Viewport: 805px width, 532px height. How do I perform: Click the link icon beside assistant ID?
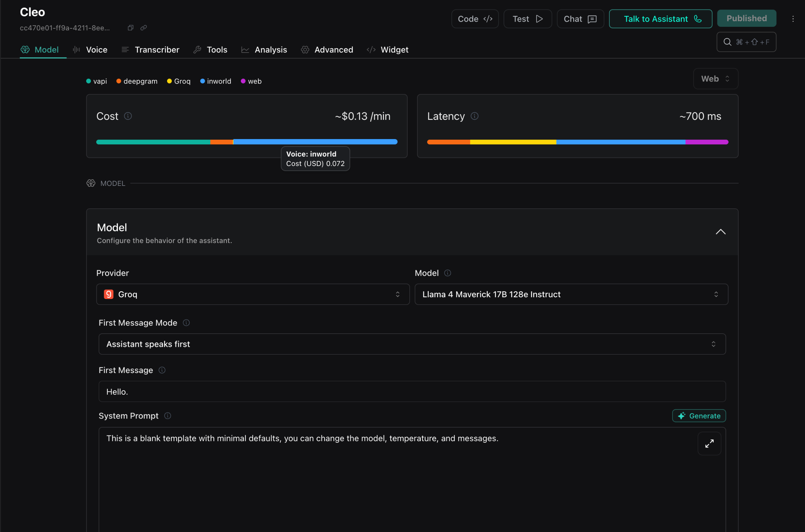pyautogui.click(x=143, y=28)
